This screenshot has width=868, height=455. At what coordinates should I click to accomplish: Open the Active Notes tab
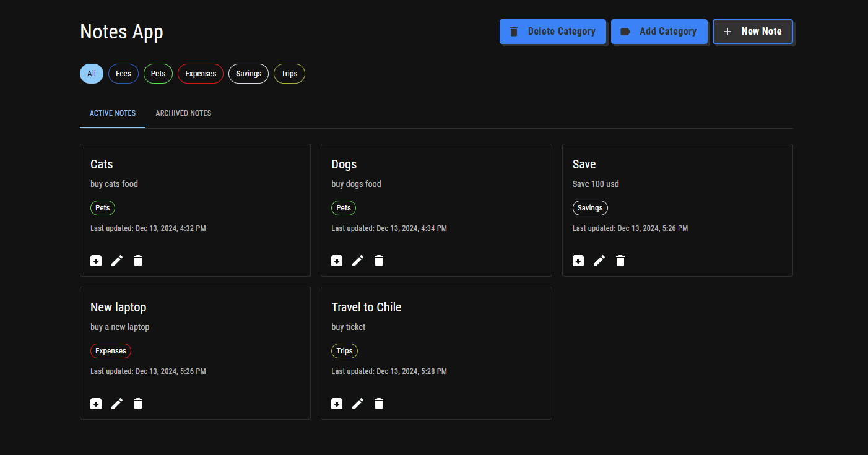113,113
